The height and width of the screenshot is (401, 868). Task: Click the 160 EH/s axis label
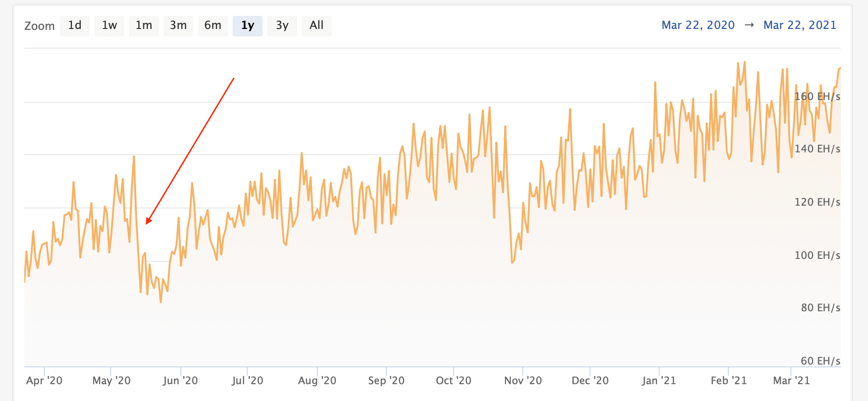point(818,96)
